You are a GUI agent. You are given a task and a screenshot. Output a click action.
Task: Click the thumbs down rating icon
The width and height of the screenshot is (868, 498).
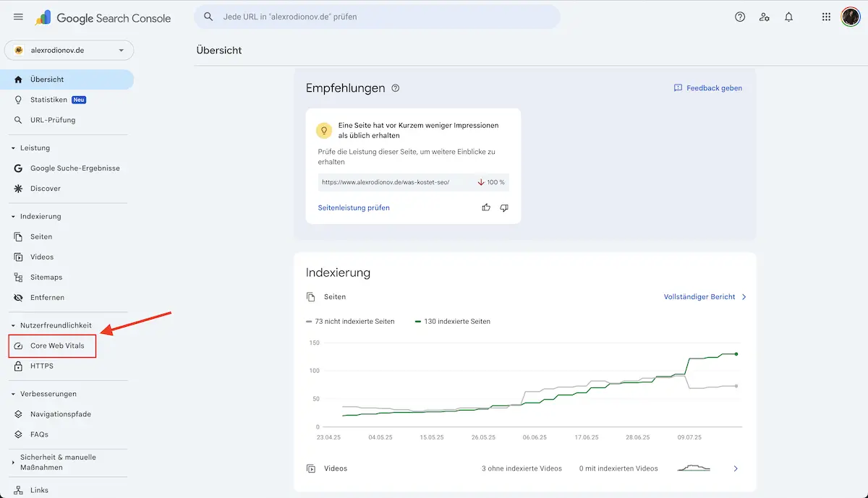click(x=504, y=207)
